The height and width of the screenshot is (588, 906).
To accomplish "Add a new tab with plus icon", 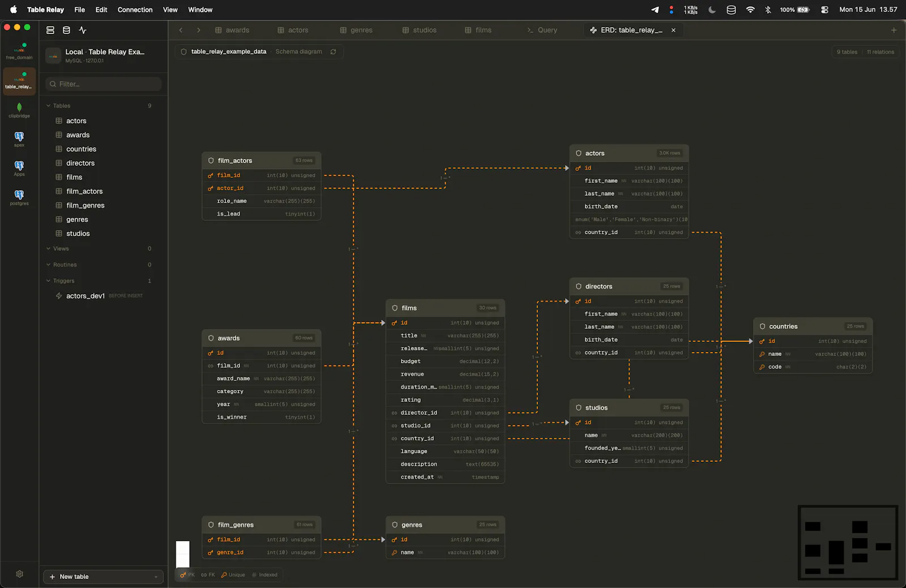I will coord(894,30).
